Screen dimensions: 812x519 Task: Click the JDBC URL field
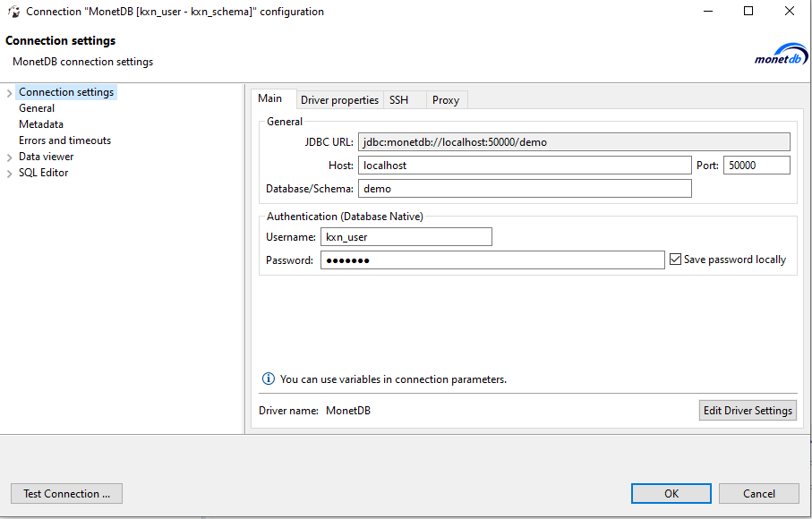(574, 141)
